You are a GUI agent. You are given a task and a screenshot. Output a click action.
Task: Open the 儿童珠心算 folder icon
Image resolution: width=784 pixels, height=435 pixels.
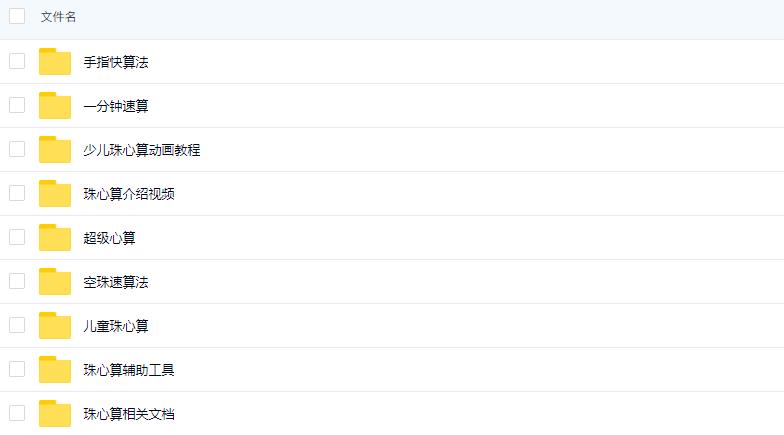point(55,326)
